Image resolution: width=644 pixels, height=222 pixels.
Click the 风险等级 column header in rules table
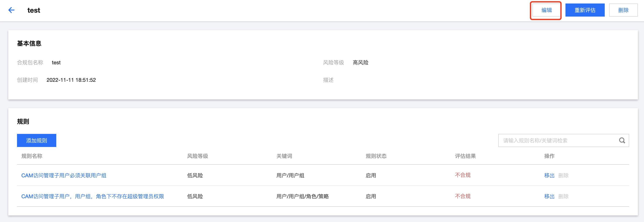pos(197,156)
